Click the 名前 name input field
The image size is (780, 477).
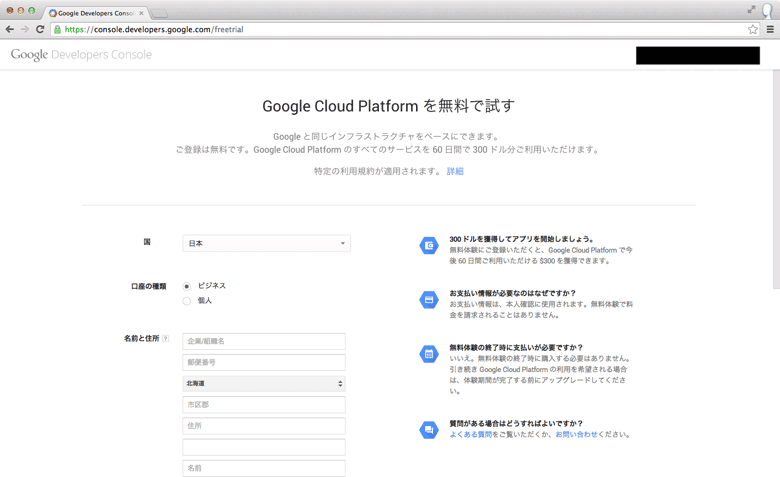(x=264, y=468)
